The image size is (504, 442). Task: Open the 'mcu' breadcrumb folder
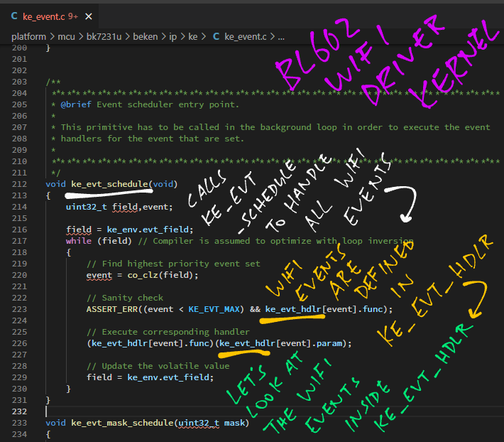(65, 36)
